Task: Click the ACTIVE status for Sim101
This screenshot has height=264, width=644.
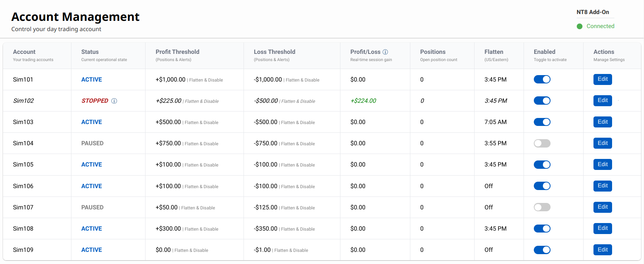Action: point(92,80)
